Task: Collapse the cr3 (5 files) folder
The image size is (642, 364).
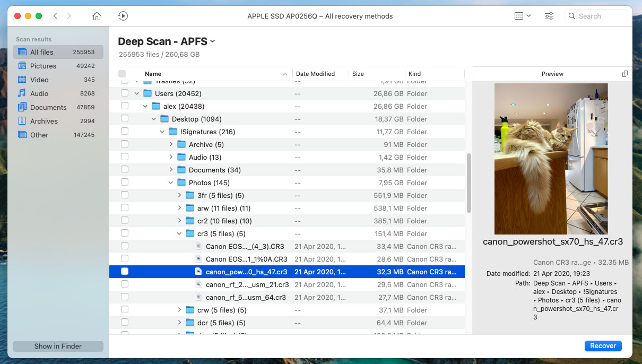Action: [179, 233]
